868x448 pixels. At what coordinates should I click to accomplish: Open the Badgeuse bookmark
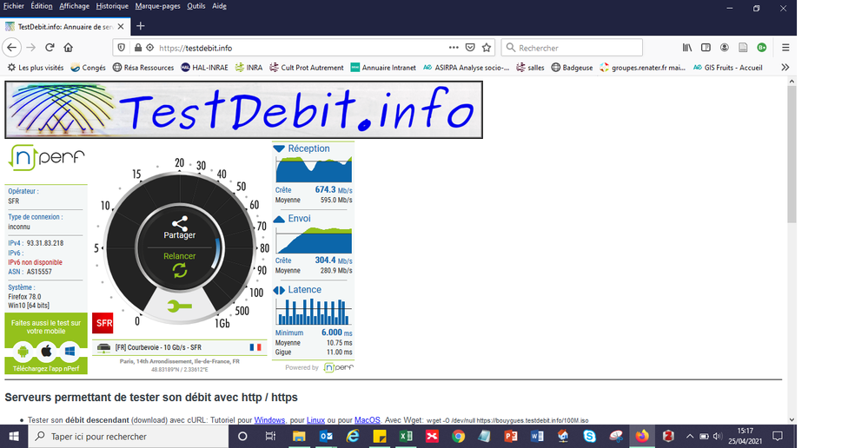pos(572,68)
